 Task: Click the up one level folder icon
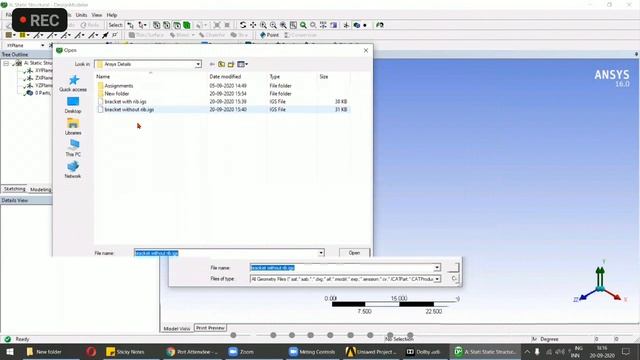pyautogui.click(x=221, y=64)
